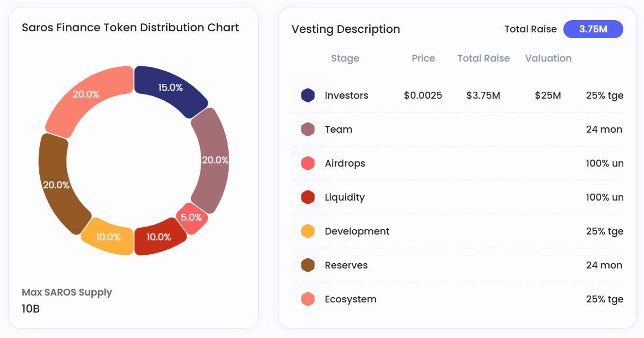Click the Liquidity red hexagon icon
This screenshot has height=338, width=644.
308,197
